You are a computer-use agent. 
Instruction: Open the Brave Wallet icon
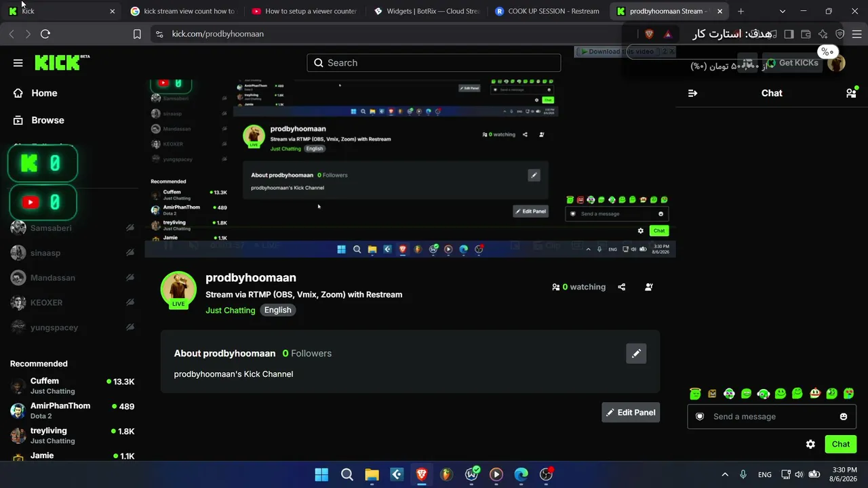coord(806,34)
